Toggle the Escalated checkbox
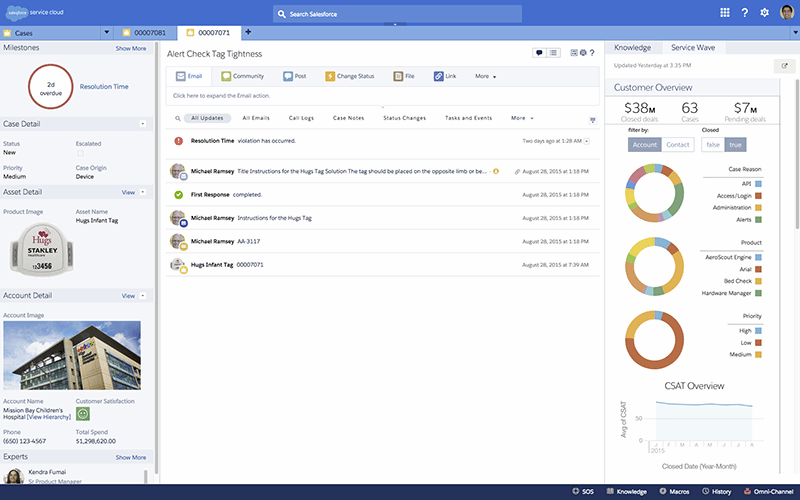 tap(80, 153)
